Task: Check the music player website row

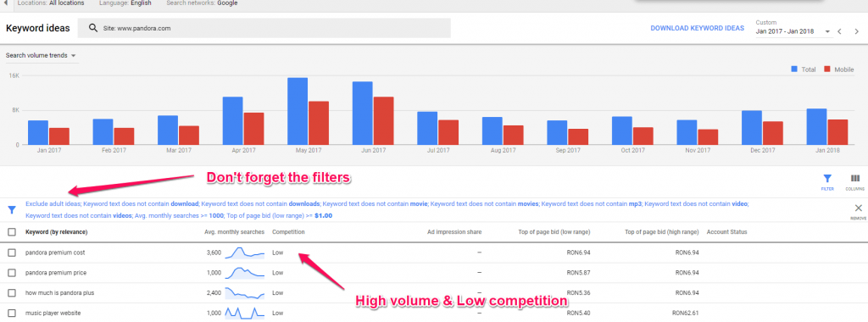Action: coord(12,314)
